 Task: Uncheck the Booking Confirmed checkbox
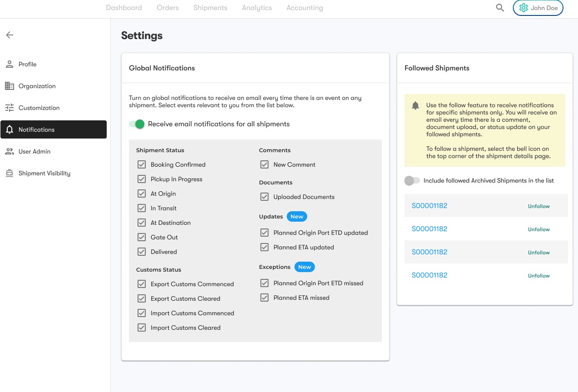142,164
